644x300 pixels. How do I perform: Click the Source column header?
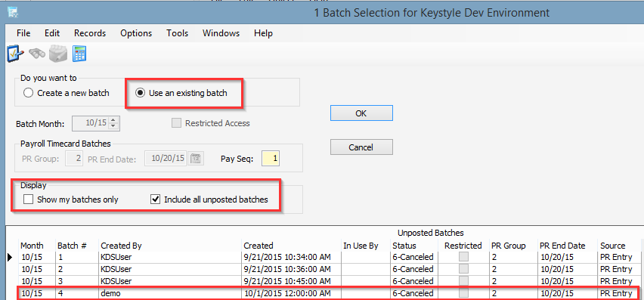(x=613, y=246)
